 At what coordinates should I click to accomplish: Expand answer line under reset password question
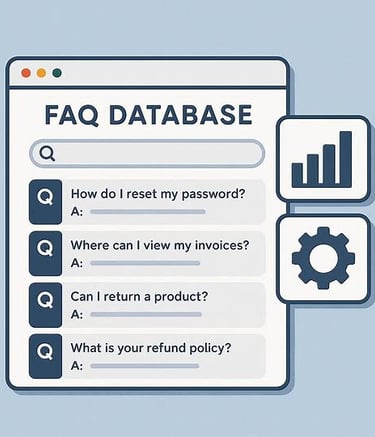[x=148, y=212]
